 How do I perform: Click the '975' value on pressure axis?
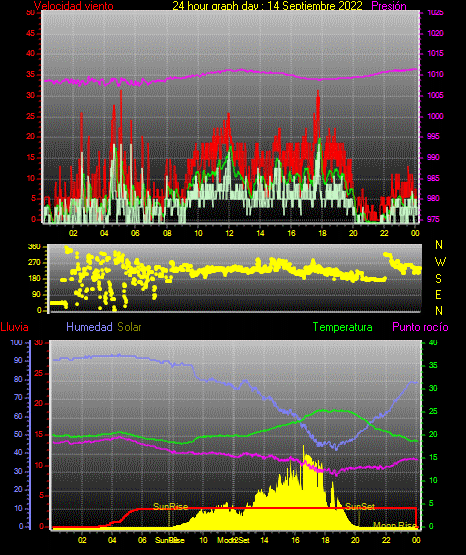click(433, 219)
